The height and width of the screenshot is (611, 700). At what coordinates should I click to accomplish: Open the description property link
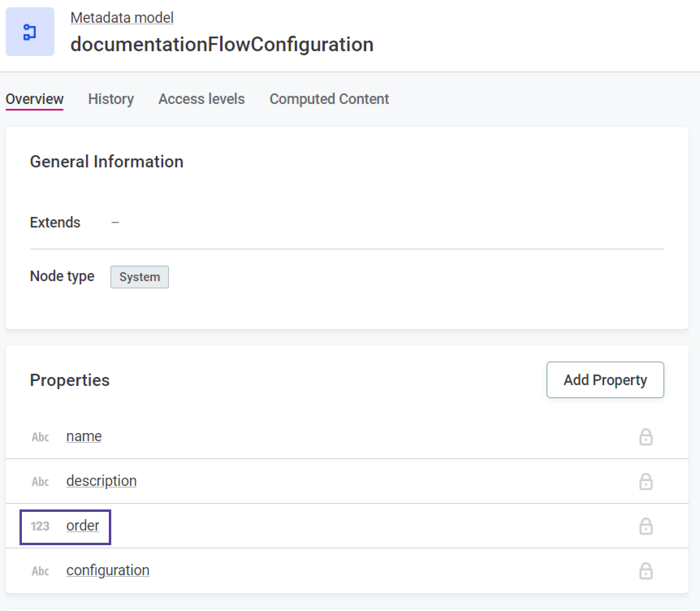[102, 481]
